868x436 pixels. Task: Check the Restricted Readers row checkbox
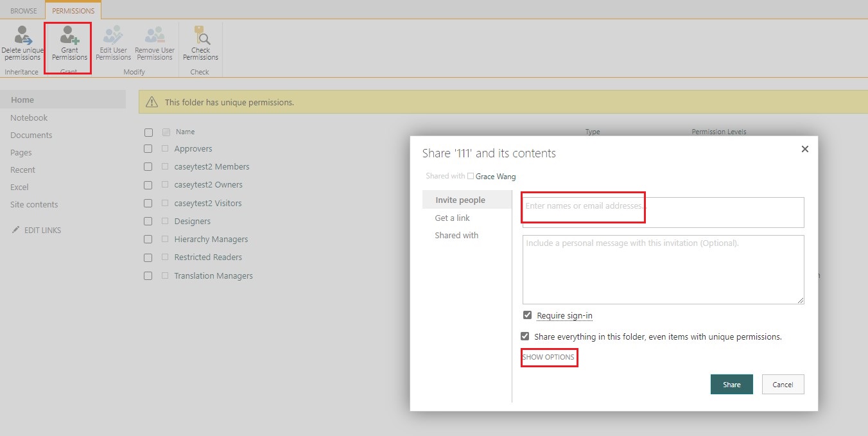(x=148, y=257)
